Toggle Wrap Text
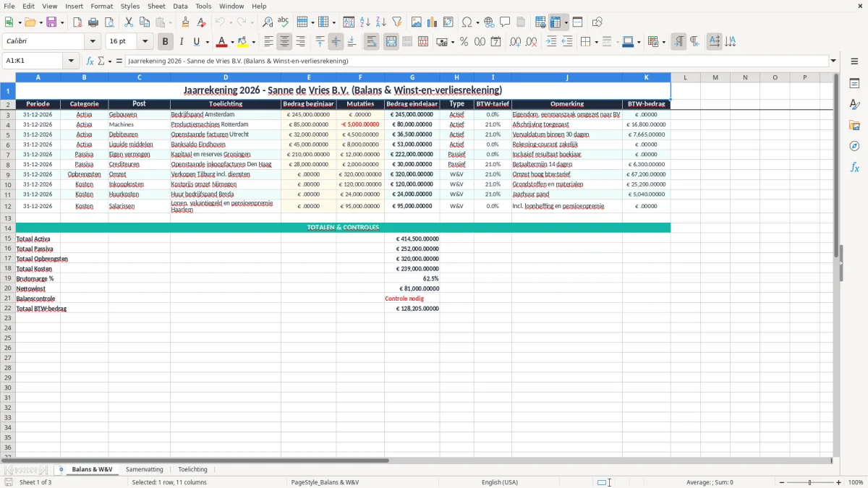The height and width of the screenshot is (488, 868). pyautogui.click(x=371, y=42)
